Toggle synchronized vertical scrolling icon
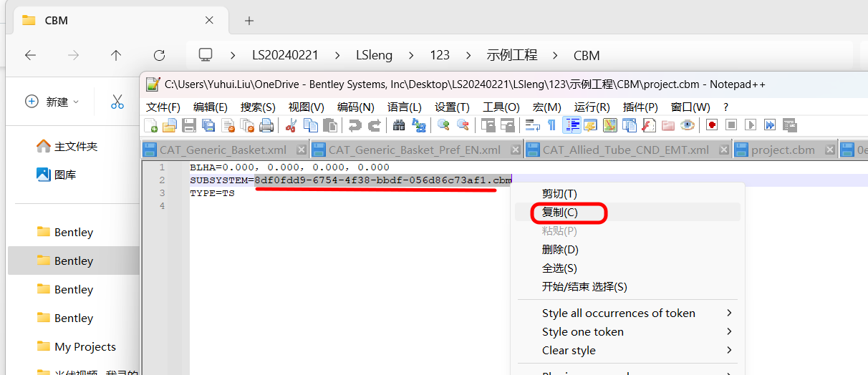This screenshot has width=868, height=375. (x=488, y=125)
